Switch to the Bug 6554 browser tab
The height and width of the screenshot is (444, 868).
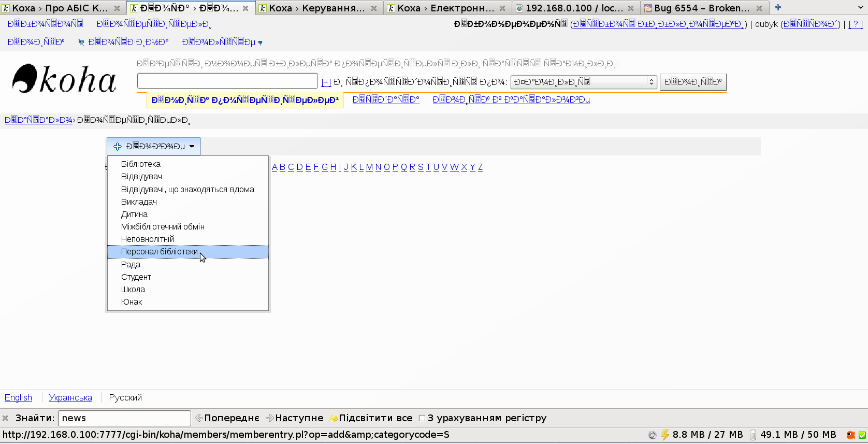pos(701,8)
